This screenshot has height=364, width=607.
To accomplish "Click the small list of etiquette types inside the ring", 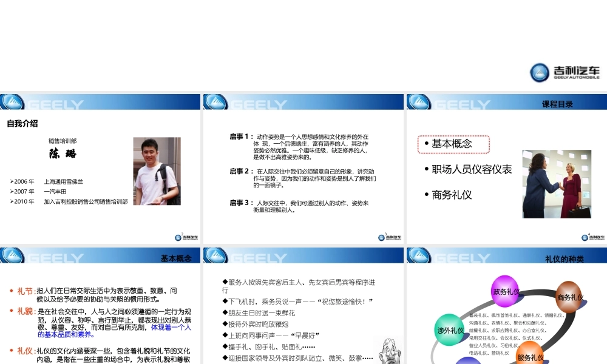I will [517, 334].
